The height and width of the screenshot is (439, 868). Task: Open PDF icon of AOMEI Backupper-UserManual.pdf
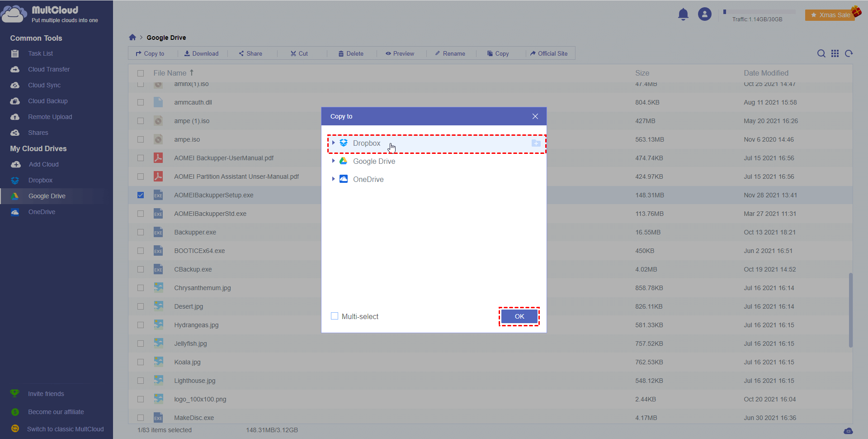158,158
